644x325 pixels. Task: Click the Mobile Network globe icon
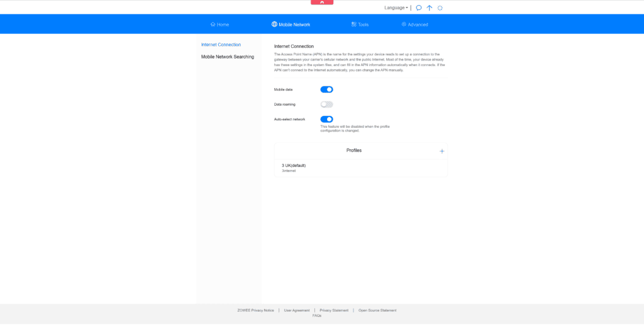click(x=274, y=25)
